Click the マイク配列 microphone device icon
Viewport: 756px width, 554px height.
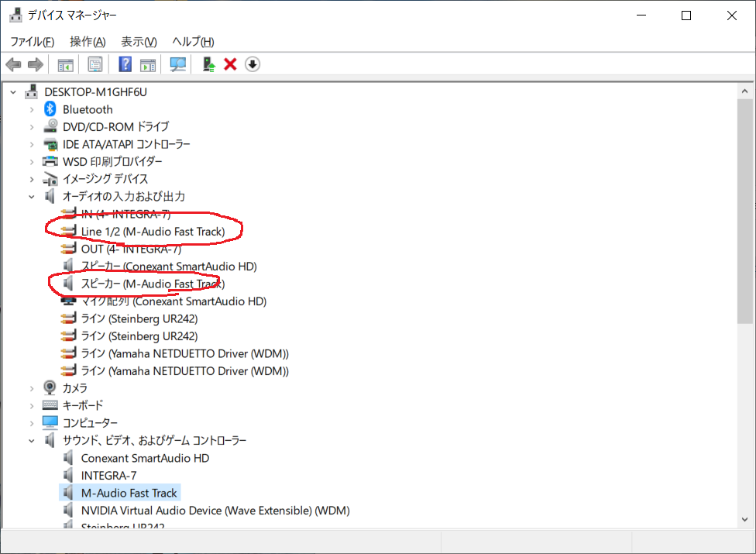[x=68, y=301]
